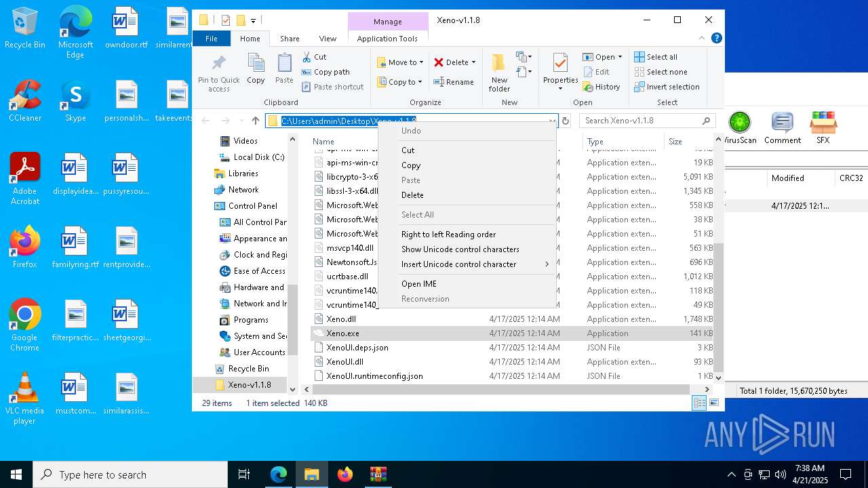Switch to details view button
Image resolution: width=868 pixels, height=488 pixels.
pyautogui.click(x=699, y=403)
